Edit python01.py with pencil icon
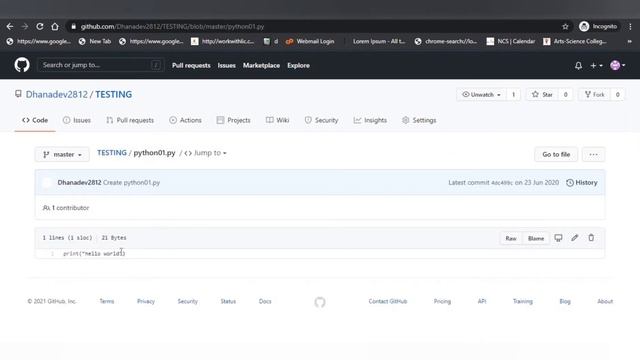 (575, 238)
